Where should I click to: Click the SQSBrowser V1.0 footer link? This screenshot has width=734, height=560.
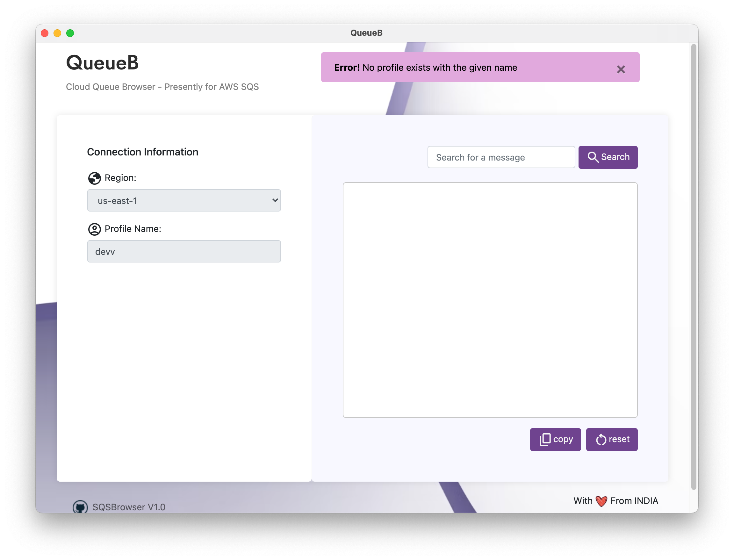[x=129, y=507]
